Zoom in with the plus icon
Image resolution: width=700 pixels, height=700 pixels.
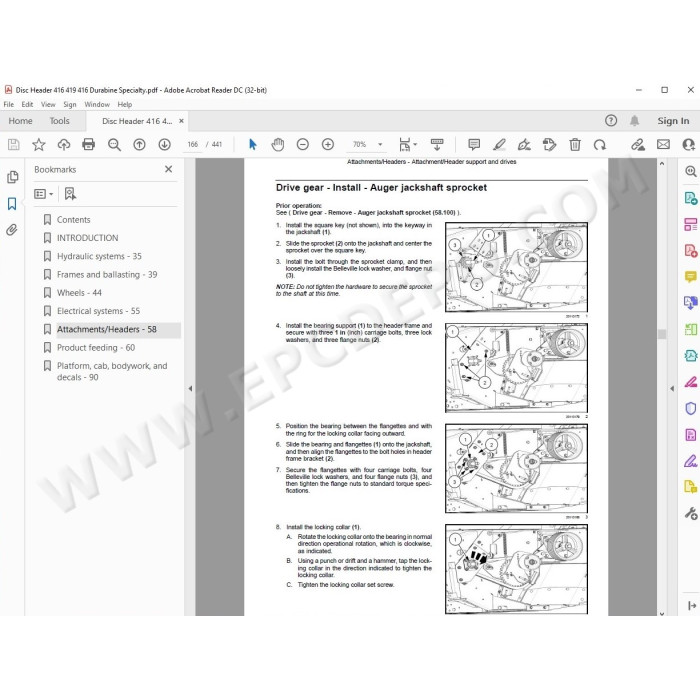pyautogui.click(x=328, y=145)
